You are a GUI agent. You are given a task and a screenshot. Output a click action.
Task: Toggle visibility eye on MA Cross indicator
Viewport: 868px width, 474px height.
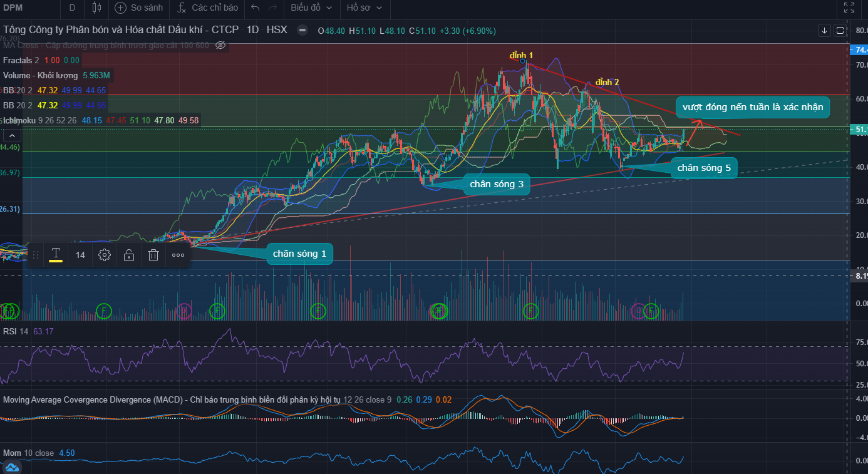coord(220,45)
